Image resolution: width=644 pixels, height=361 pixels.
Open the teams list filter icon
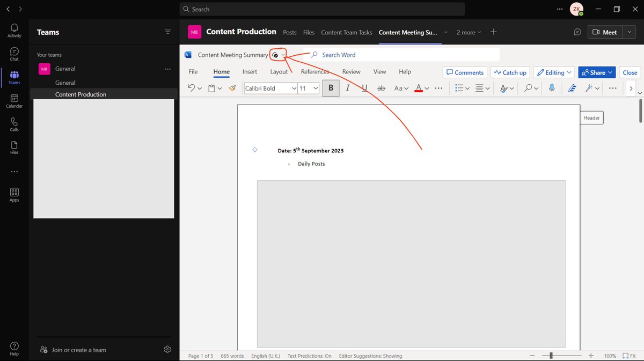168,32
